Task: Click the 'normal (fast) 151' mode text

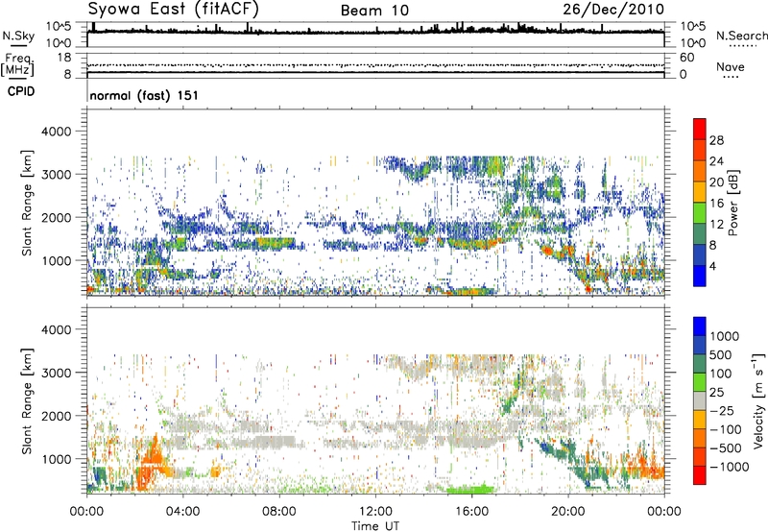Action: pos(144,95)
